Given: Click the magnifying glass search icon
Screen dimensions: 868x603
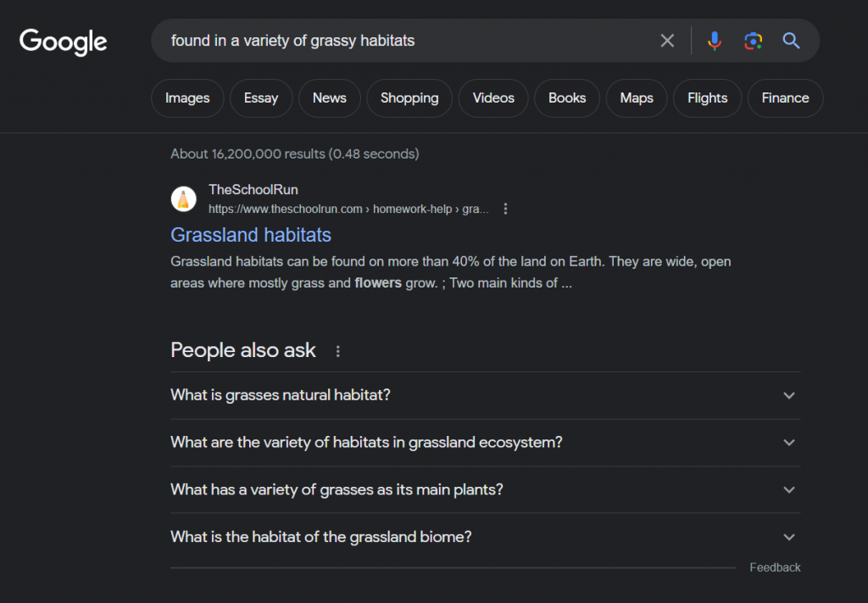Looking at the screenshot, I should coord(791,41).
